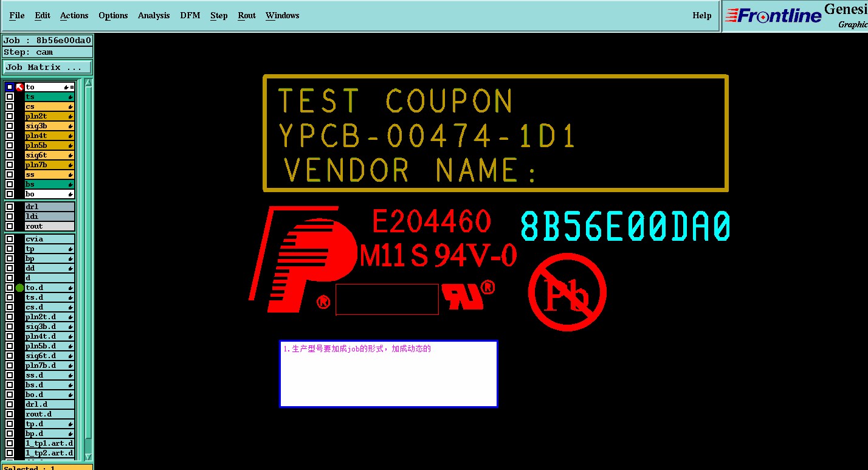The image size is (868, 470).
Task: Toggle display checkbox for layer cvia
Action: click(9, 239)
